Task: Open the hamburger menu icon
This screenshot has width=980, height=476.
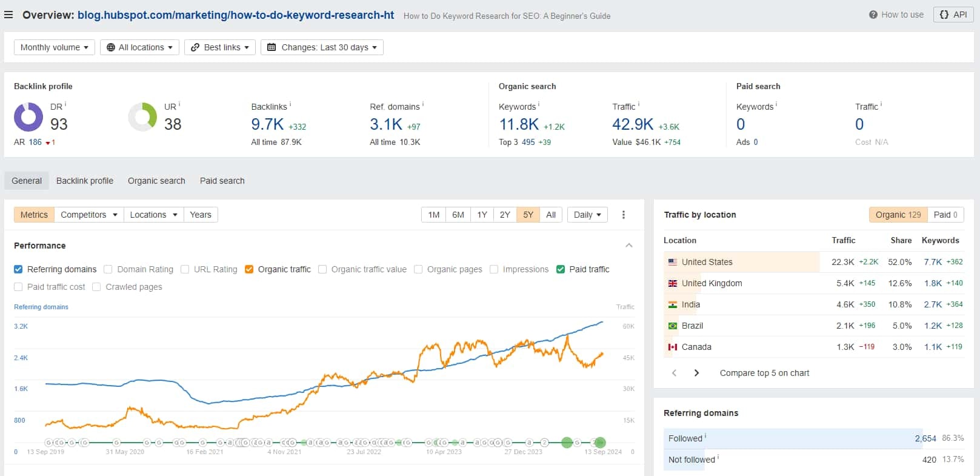Action: 8,15
